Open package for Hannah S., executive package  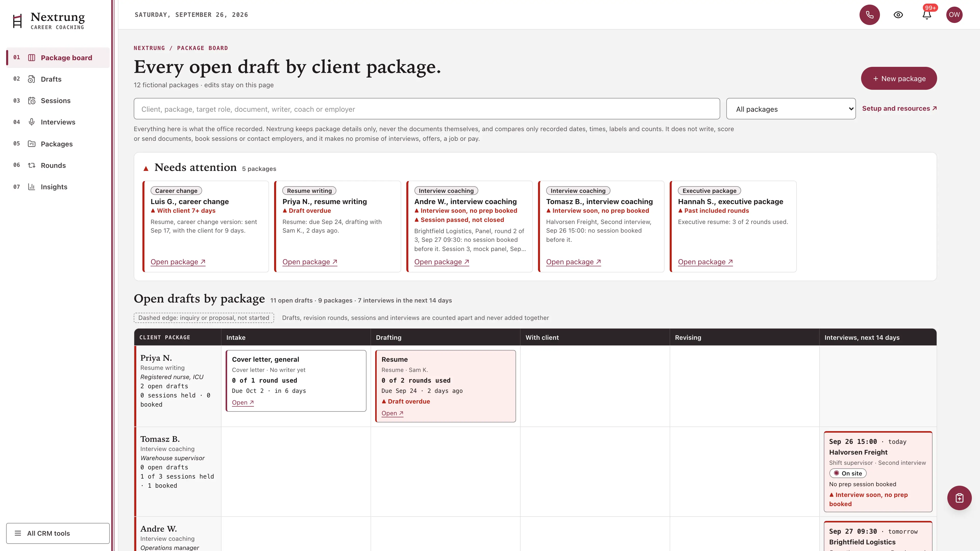coord(705,262)
